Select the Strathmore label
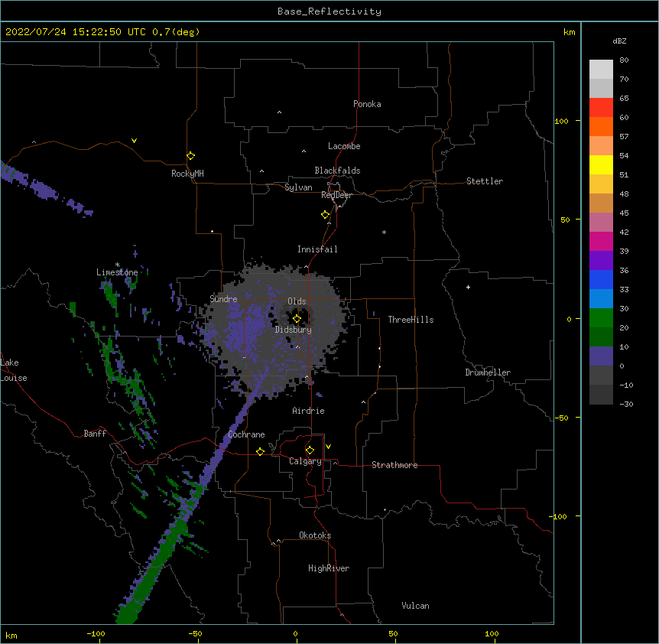This screenshot has height=644, width=659. (394, 465)
